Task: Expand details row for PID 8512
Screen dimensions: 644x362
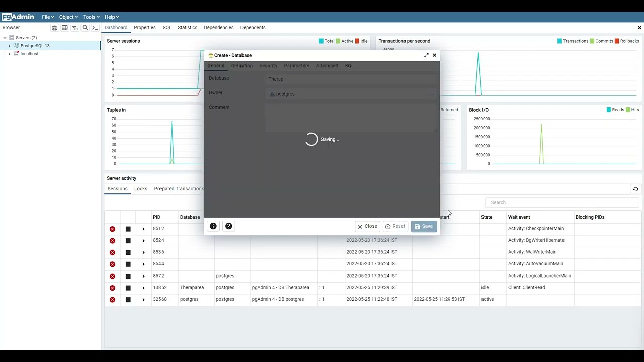Action: 143,229
